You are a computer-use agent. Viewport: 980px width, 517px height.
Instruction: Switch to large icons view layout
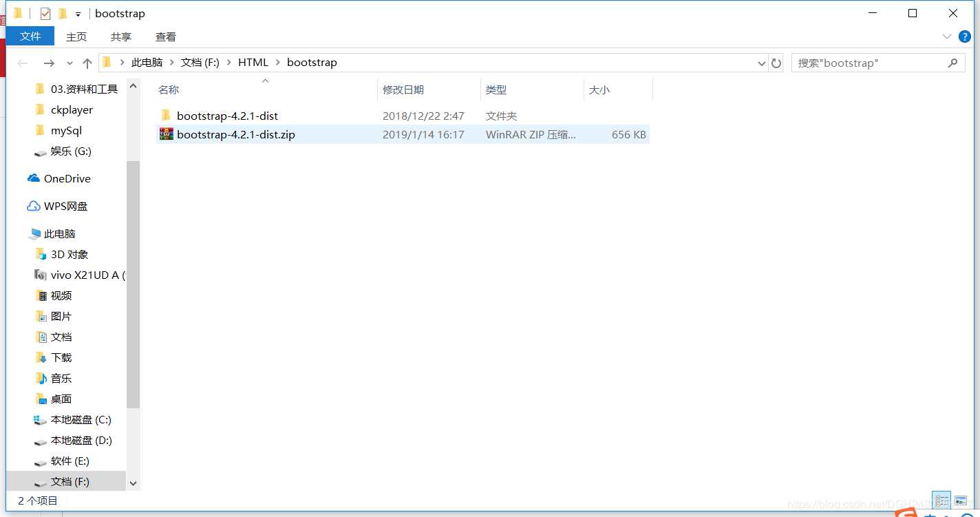[x=961, y=501]
